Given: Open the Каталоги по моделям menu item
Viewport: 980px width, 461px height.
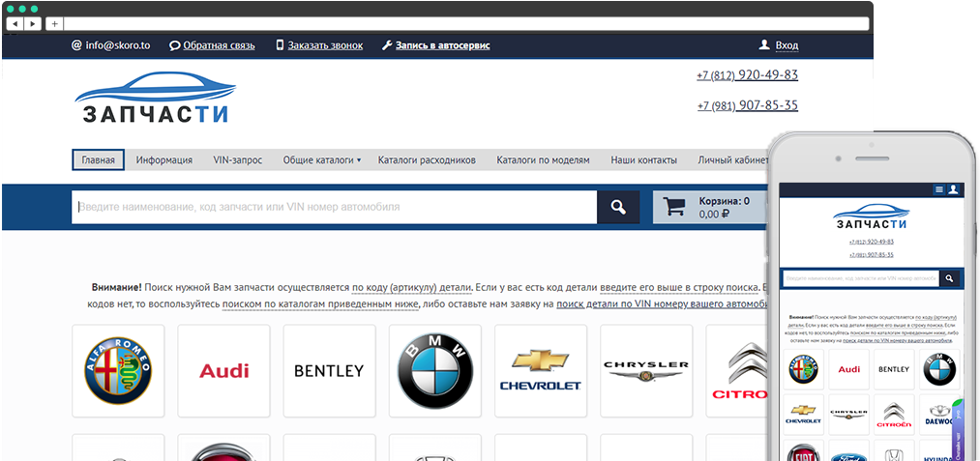Looking at the screenshot, I should point(543,159).
